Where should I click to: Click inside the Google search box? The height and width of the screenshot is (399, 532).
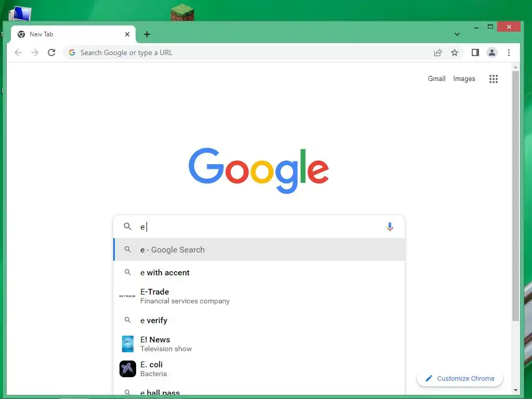point(259,227)
